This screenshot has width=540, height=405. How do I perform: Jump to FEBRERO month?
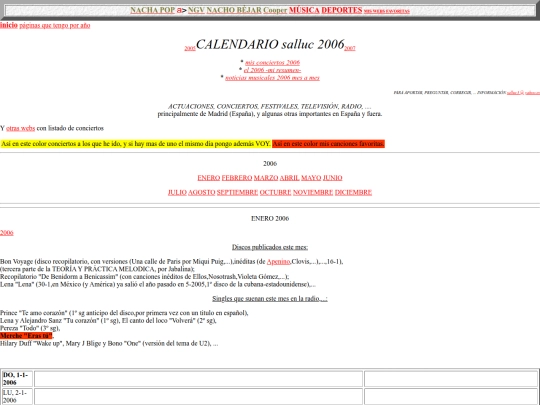click(x=237, y=178)
